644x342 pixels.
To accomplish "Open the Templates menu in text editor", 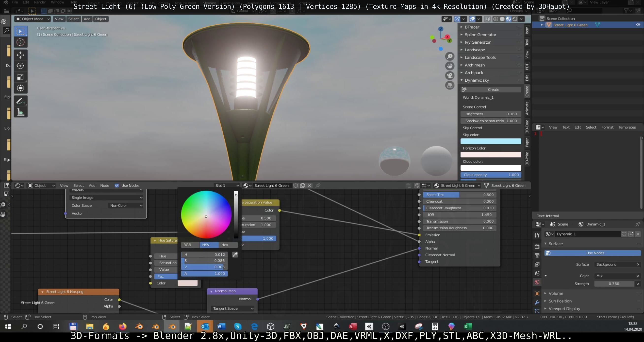I will click(627, 127).
